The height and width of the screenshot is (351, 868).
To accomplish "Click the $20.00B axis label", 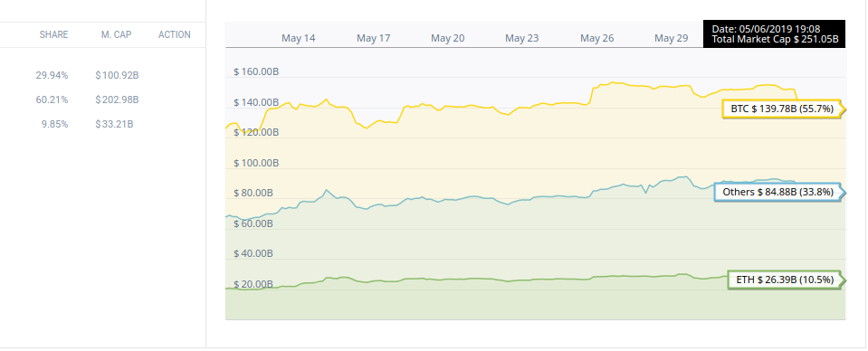I will coord(253,284).
